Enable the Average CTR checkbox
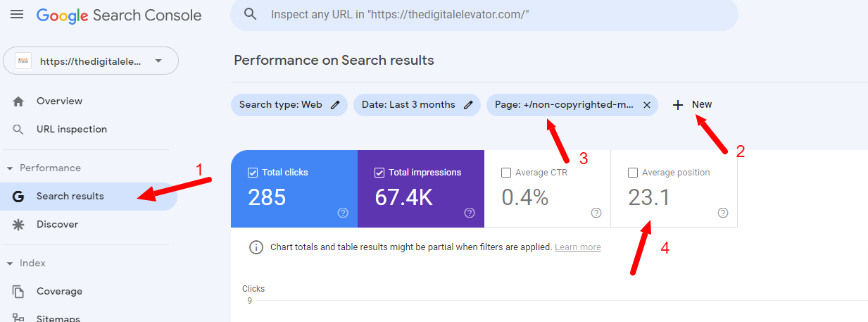 [x=506, y=173]
